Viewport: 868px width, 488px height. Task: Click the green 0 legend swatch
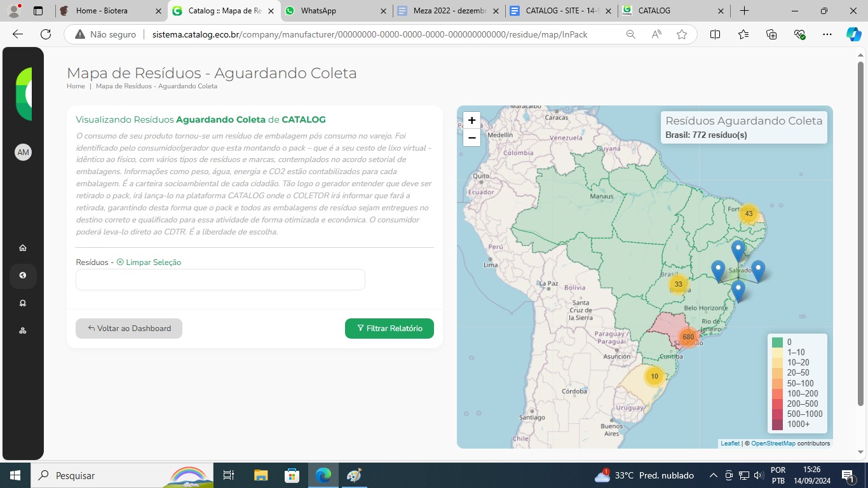[x=778, y=342]
